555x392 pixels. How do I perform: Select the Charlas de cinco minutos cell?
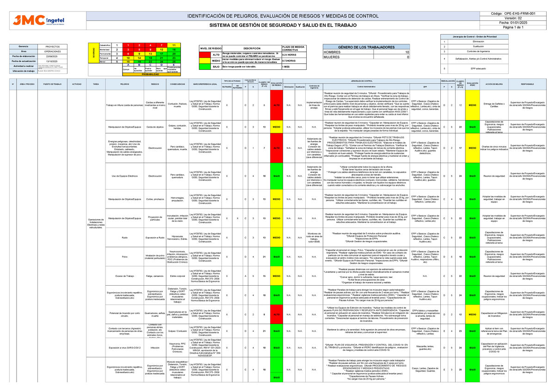pyautogui.click(x=493, y=148)
